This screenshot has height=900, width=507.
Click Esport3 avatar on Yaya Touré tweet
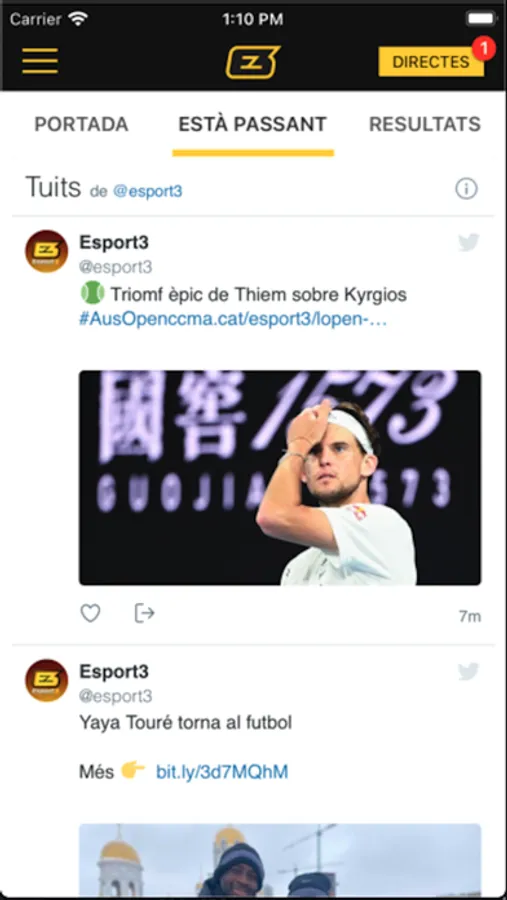tap(47, 680)
